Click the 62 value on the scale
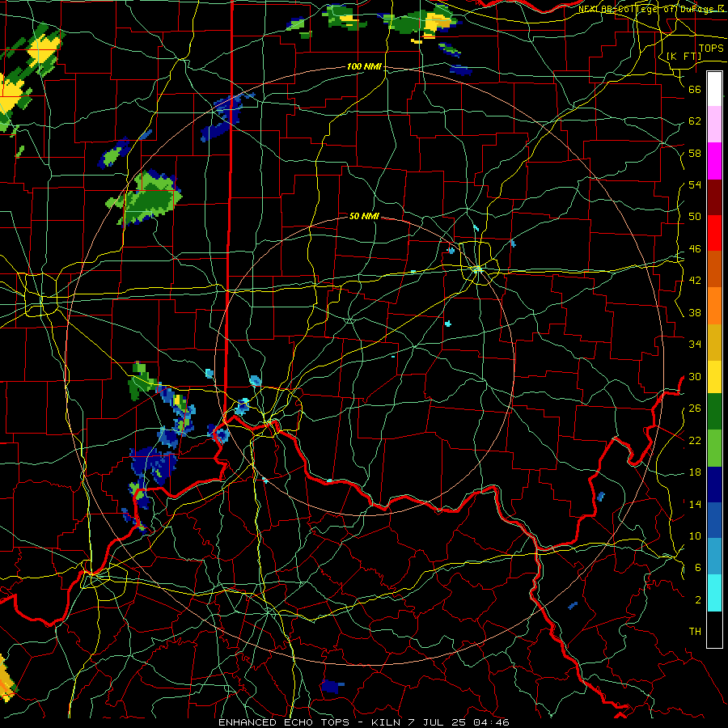The height and width of the screenshot is (728, 728). (695, 121)
